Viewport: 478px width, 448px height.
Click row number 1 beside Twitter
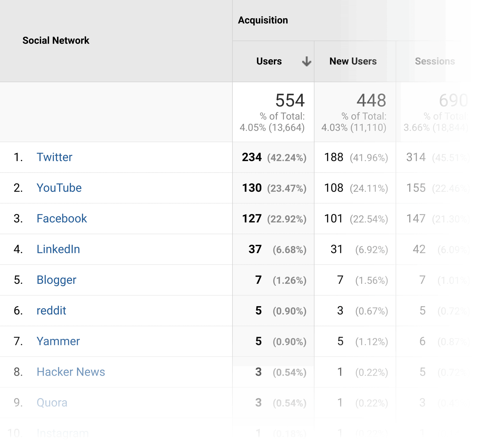(x=18, y=157)
